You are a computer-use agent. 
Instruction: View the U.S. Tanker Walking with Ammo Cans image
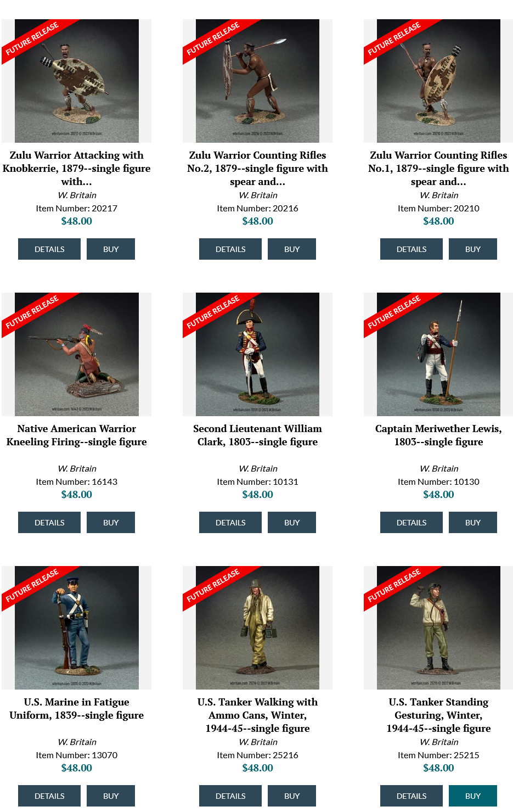[257, 628]
